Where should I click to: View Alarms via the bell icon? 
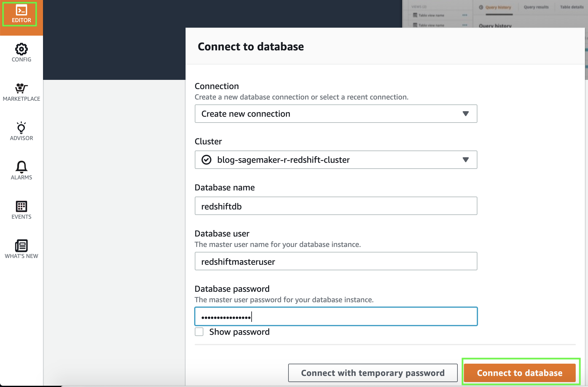[x=21, y=171]
